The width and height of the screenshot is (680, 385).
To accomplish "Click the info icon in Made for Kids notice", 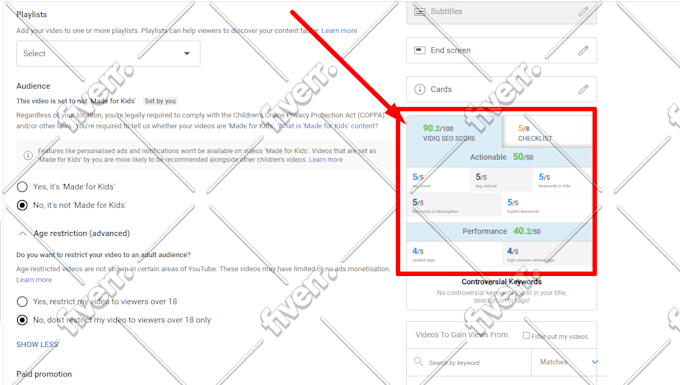I will (28, 155).
